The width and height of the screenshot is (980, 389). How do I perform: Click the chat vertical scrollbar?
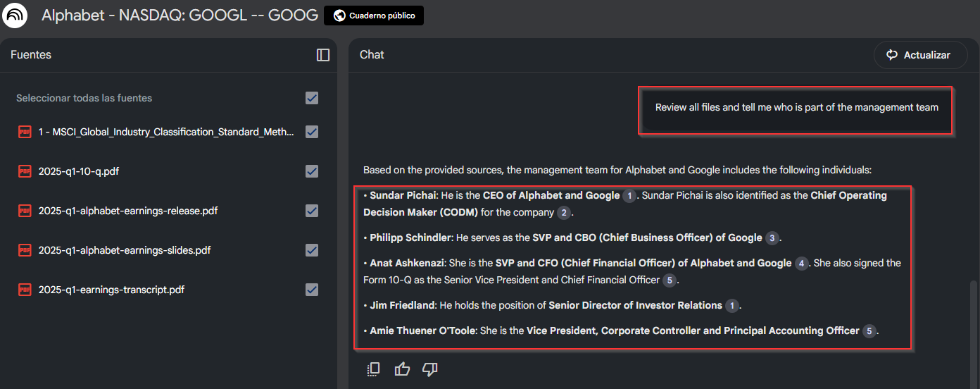(x=974, y=317)
